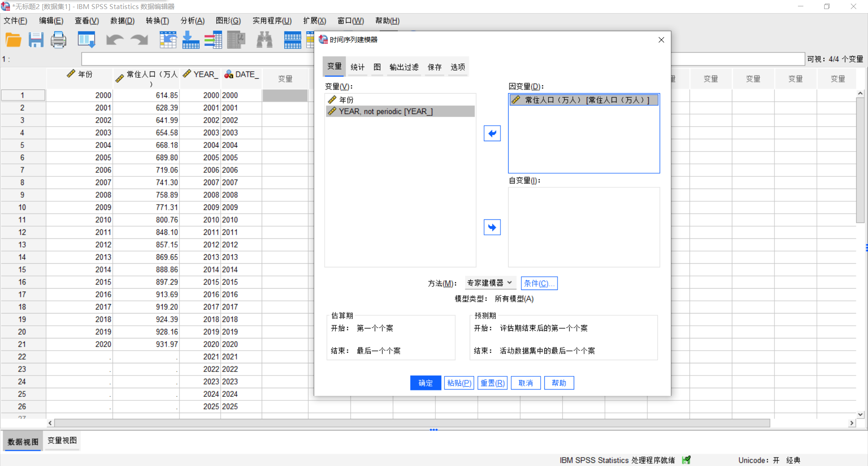Move variable to independent list with lower arrow
This screenshot has height=466, width=868.
[492, 227]
